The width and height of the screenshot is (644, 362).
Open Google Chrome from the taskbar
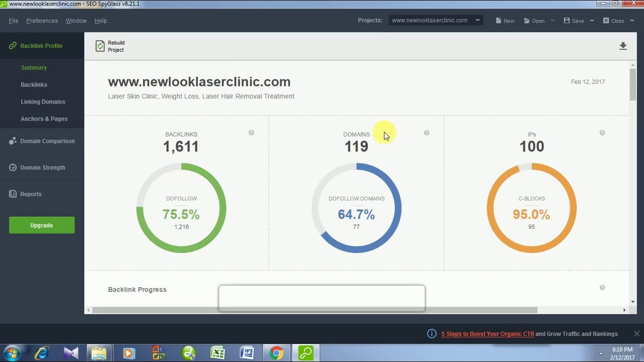[x=276, y=353]
